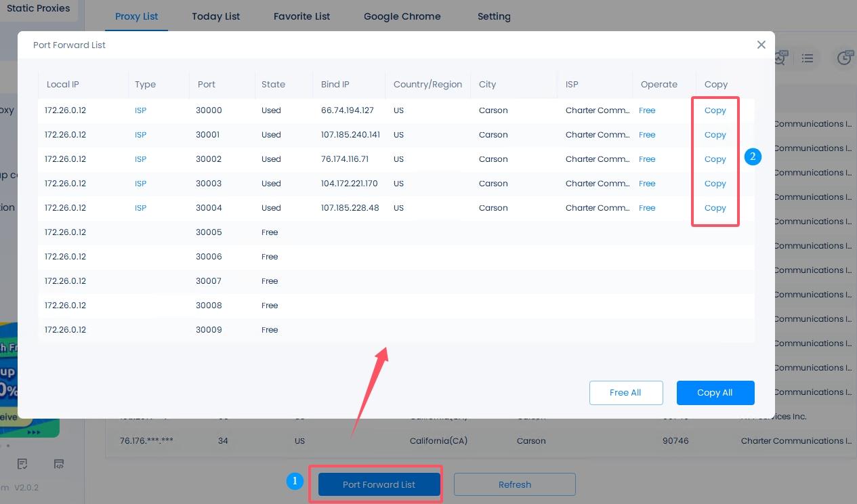Open the Favorite List tab
This screenshot has width=857, height=504.
tap(301, 16)
